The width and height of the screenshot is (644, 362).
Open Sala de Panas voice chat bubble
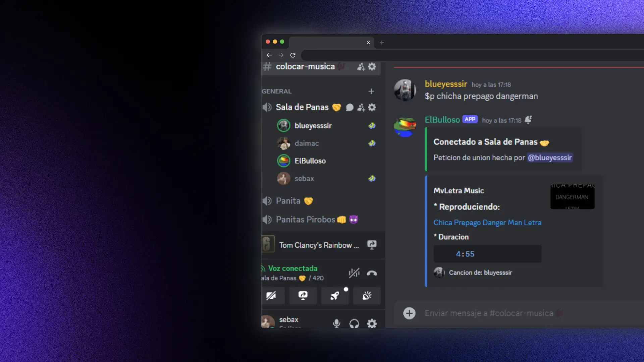pos(350,107)
